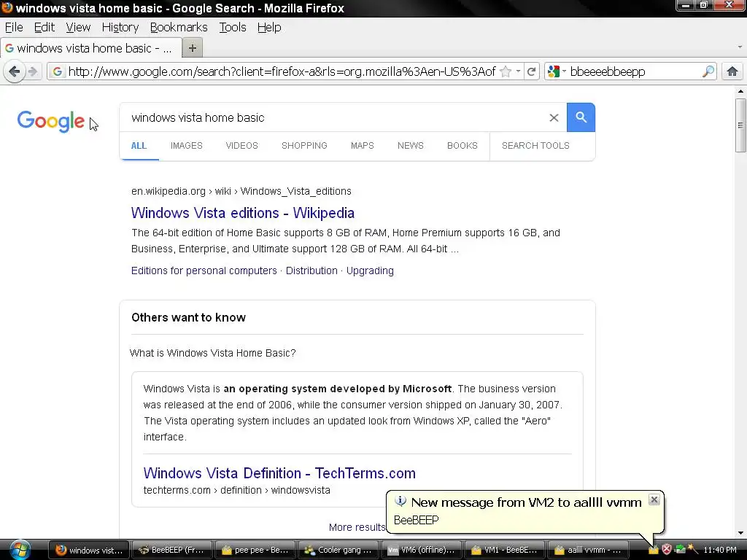Open the View menu
Screen dimensions: 747x560
click(x=78, y=27)
